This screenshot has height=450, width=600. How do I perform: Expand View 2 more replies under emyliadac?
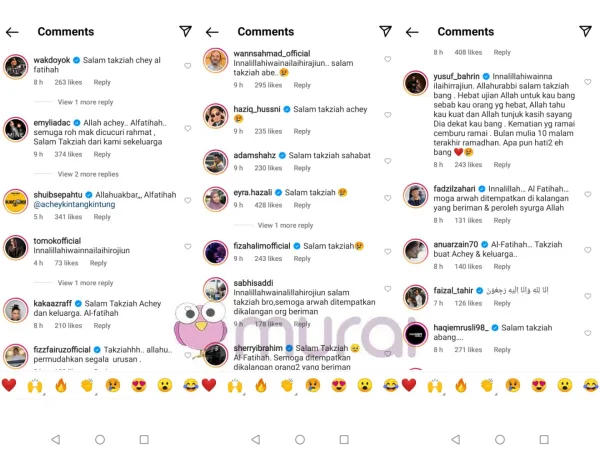[88, 174]
